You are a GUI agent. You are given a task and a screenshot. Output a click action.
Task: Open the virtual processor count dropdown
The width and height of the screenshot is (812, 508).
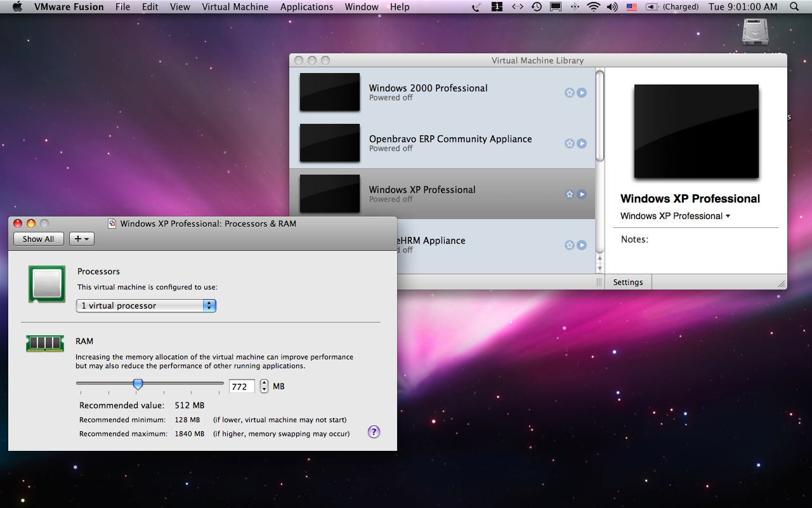point(147,305)
